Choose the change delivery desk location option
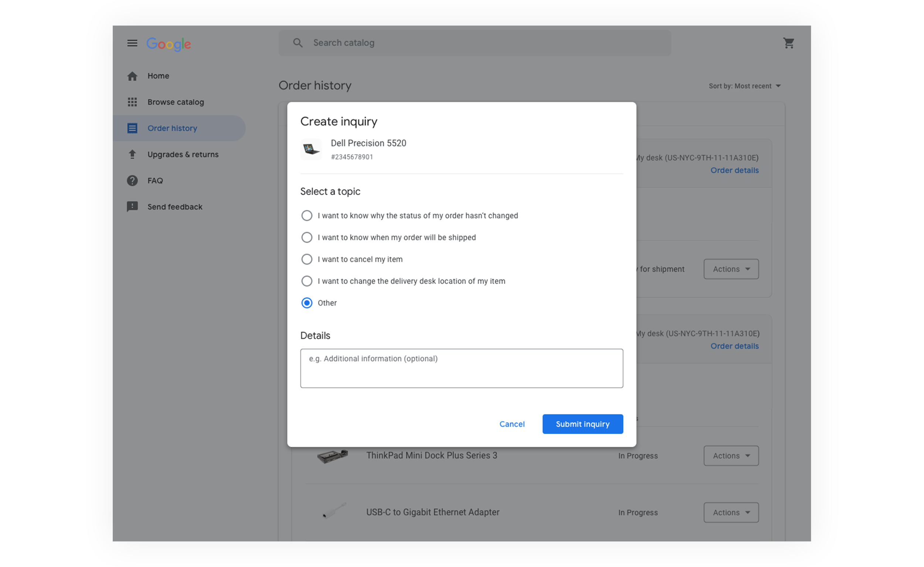This screenshot has height=567, width=924. 307,281
